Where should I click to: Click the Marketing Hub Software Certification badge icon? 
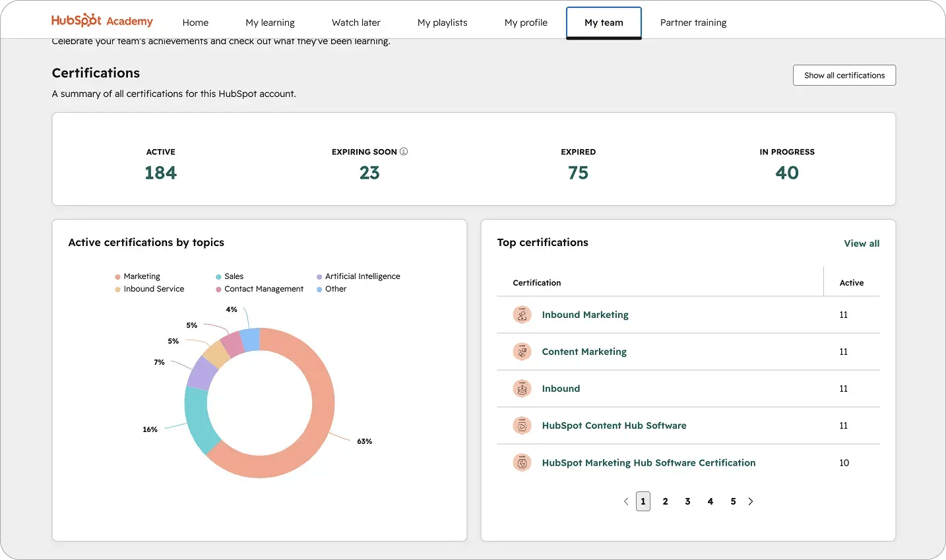[522, 462]
